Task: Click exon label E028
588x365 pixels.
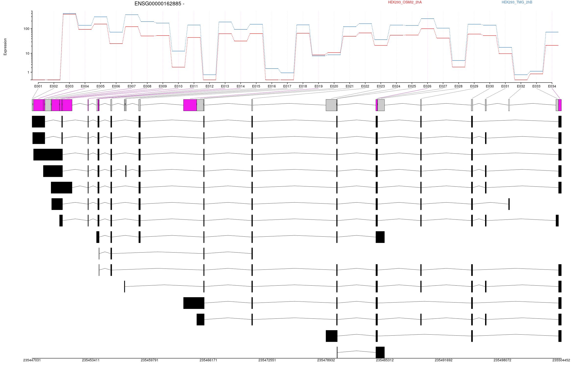Action: point(458,86)
